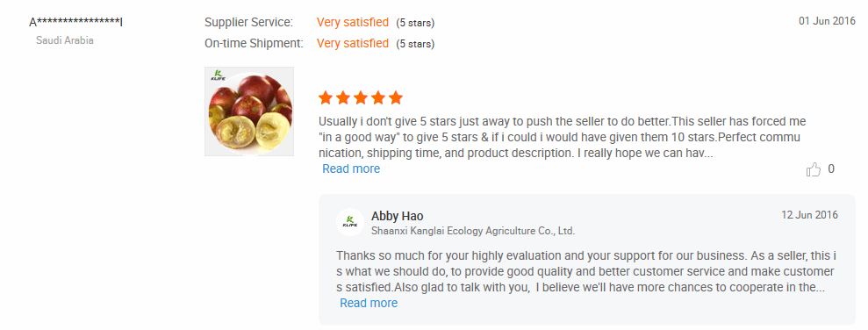Screen dimensions: 868x330
Task: Click the thumbs-up helpful icon
Action: [x=814, y=169]
